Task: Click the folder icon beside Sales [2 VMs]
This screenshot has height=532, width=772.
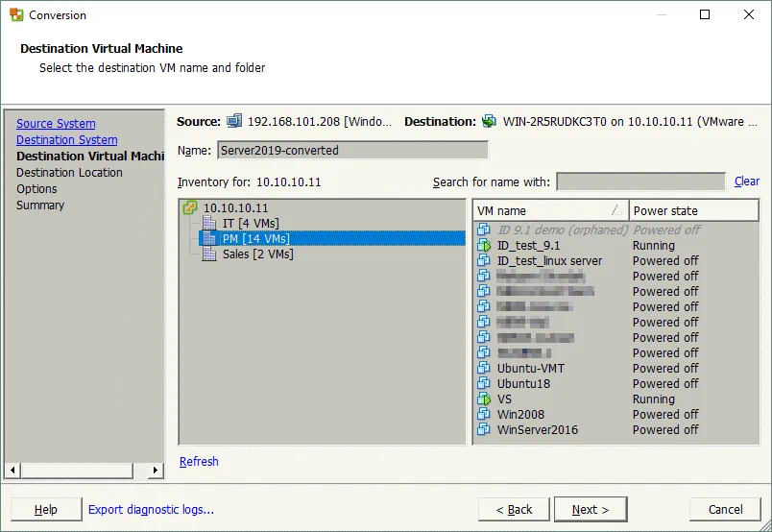Action: tap(210, 254)
